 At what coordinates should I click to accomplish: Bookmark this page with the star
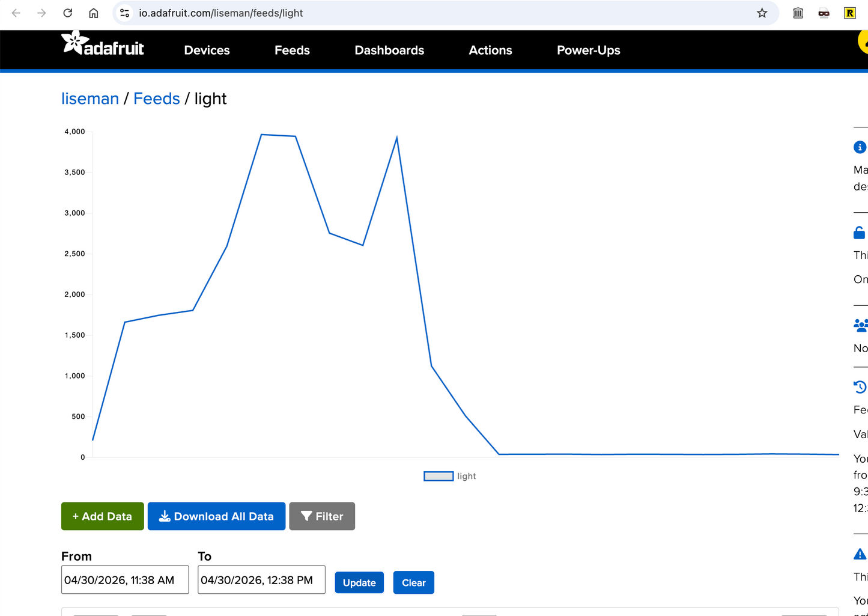pyautogui.click(x=762, y=13)
